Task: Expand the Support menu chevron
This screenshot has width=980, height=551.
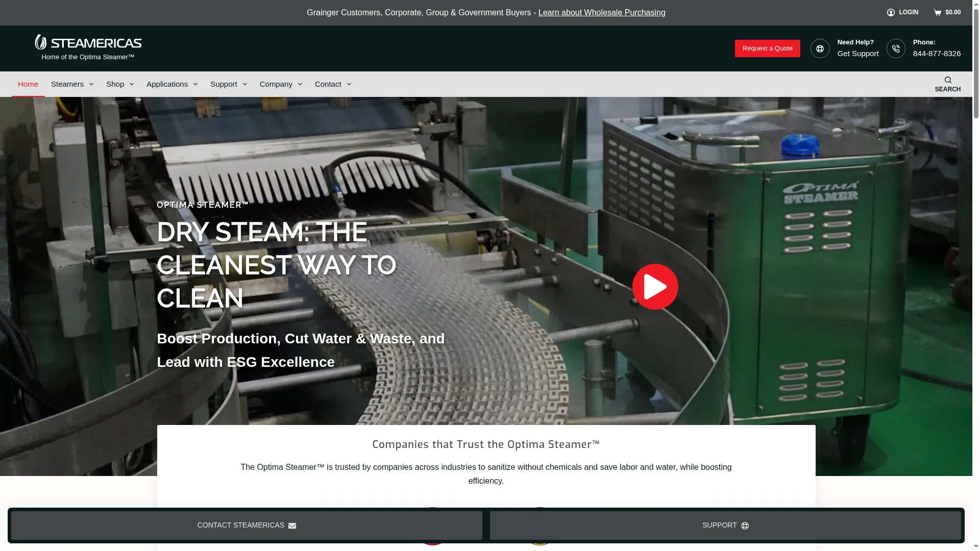Action: point(245,84)
